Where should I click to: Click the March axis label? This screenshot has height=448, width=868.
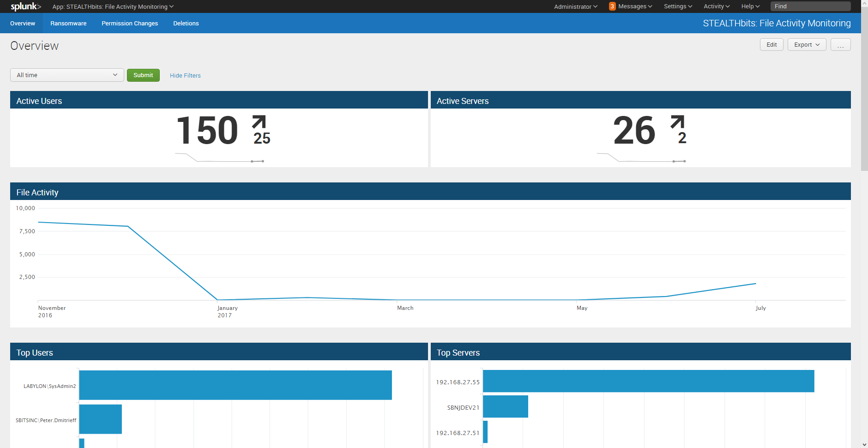click(405, 308)
